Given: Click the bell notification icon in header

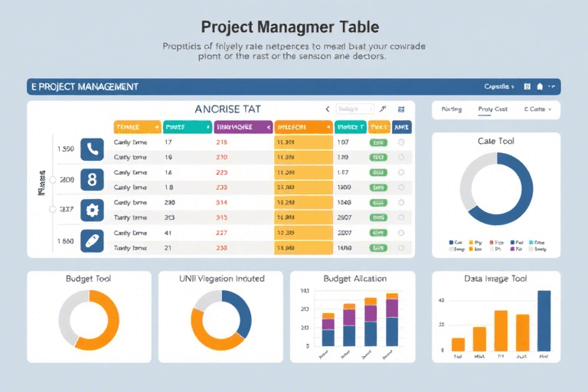Looking at the screenshot, I should 540,87.
